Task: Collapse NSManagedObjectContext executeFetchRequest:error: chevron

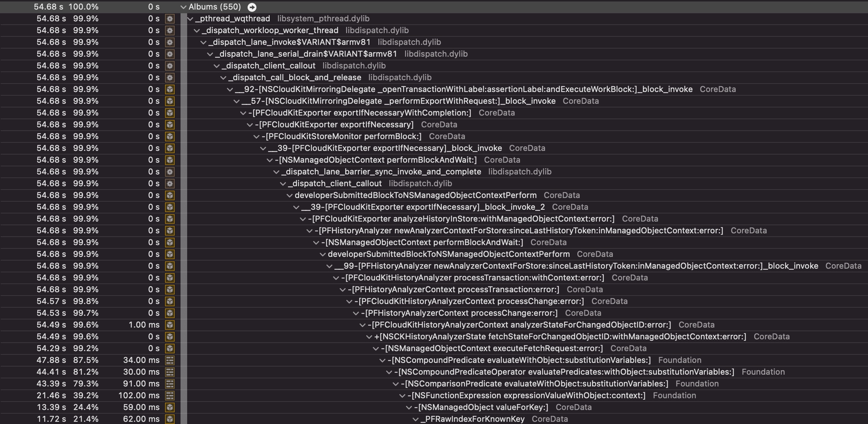Action: tap(376, 349)
